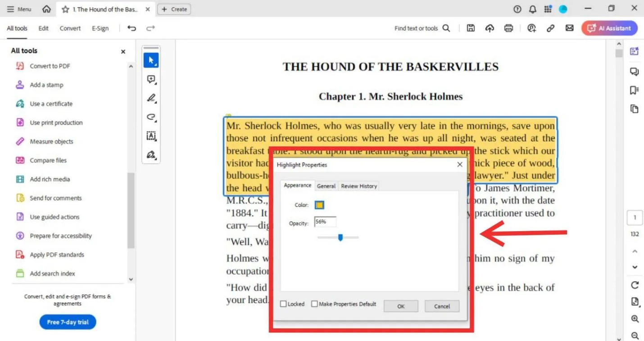Click the zoom in magnifier
This screenshot has height=341, width=644.
tap(635, 319)
